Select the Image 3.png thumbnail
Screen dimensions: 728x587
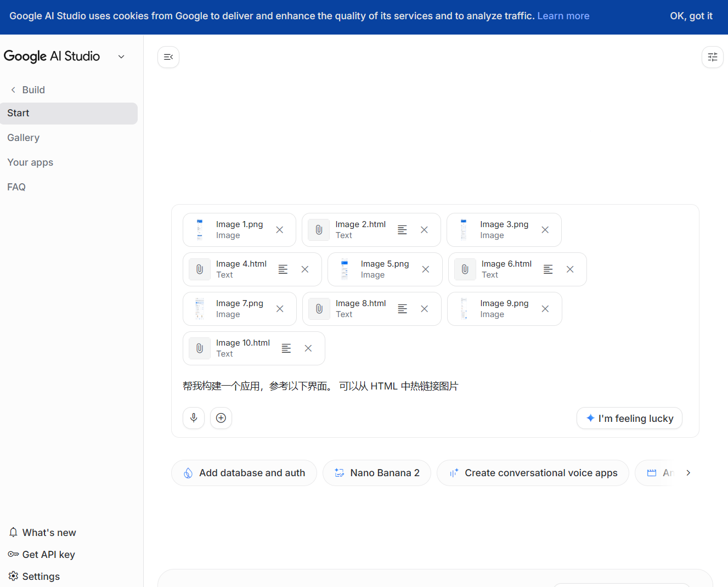[x=464, y=230]
